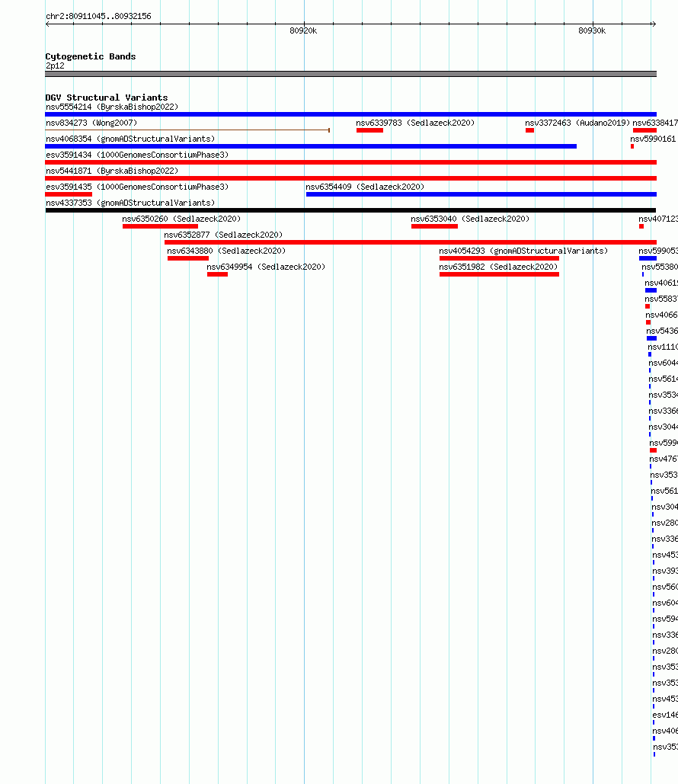This screenshot has width=678, height=784.
Task: Click the long red bar of nsv6352877
Action: pos(411,242)
